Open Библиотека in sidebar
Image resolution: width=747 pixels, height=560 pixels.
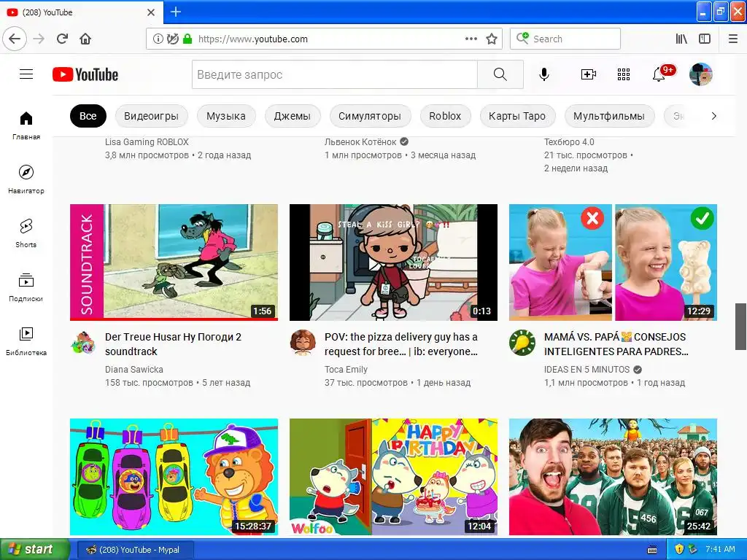[26, 341]
